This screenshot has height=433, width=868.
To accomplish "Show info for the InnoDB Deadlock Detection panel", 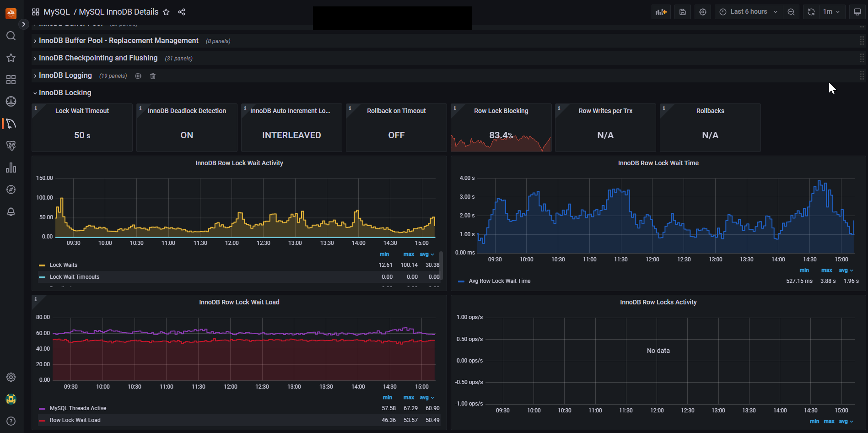I will pyautogui.click(x=140, y=108).
